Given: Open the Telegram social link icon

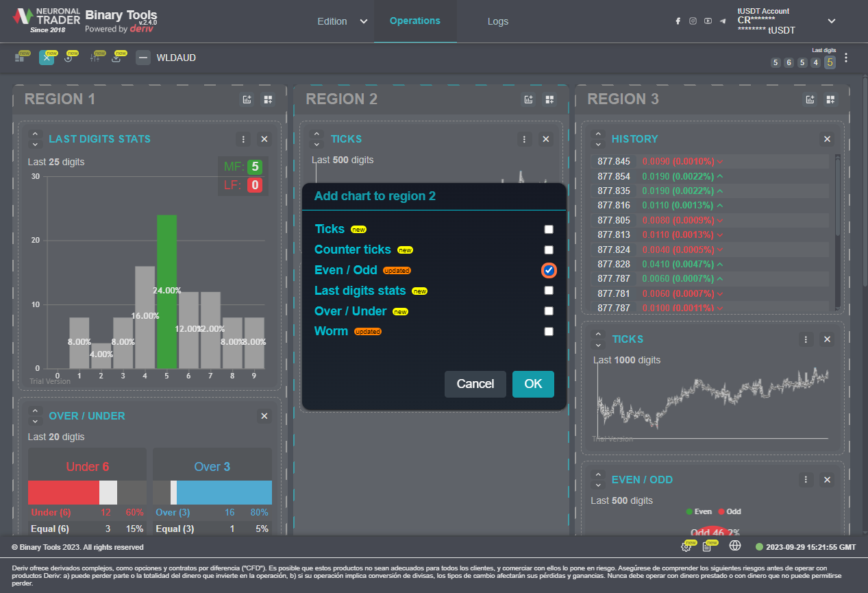Looking at the screenshot, I should (x=723, y=21).
